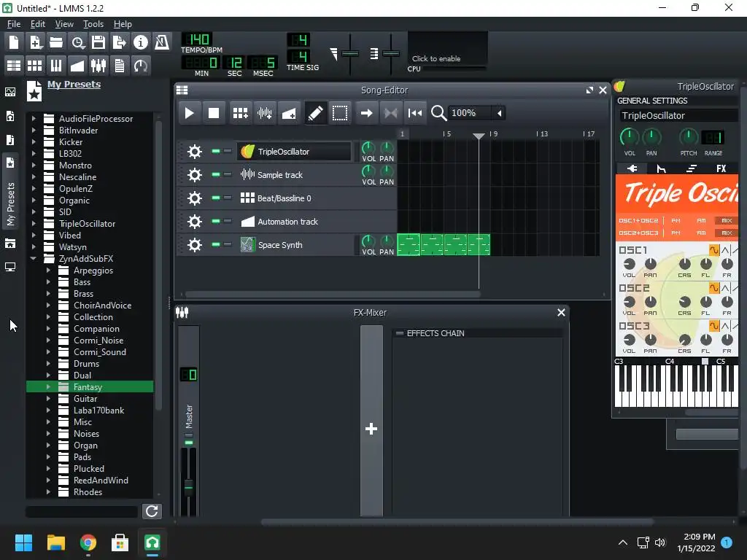Solo the Space Synth track
747x560 pixels.
[228, 245]
